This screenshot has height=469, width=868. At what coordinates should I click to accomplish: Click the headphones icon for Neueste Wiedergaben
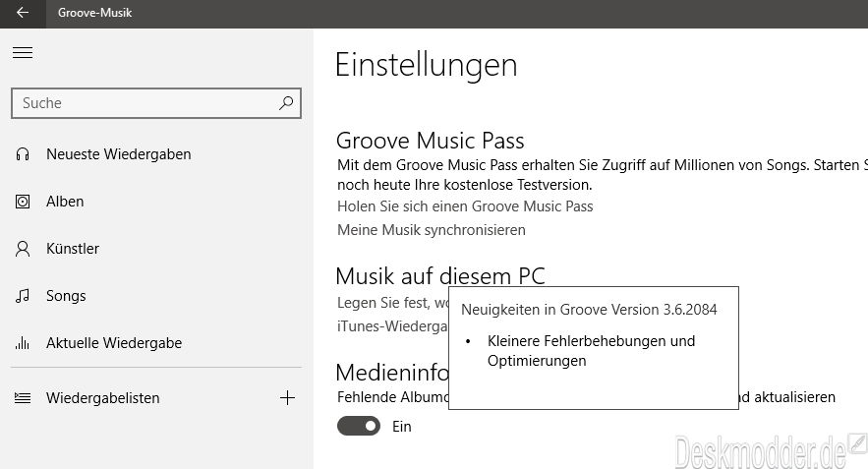pyautogui.click(x=23, y=154)
